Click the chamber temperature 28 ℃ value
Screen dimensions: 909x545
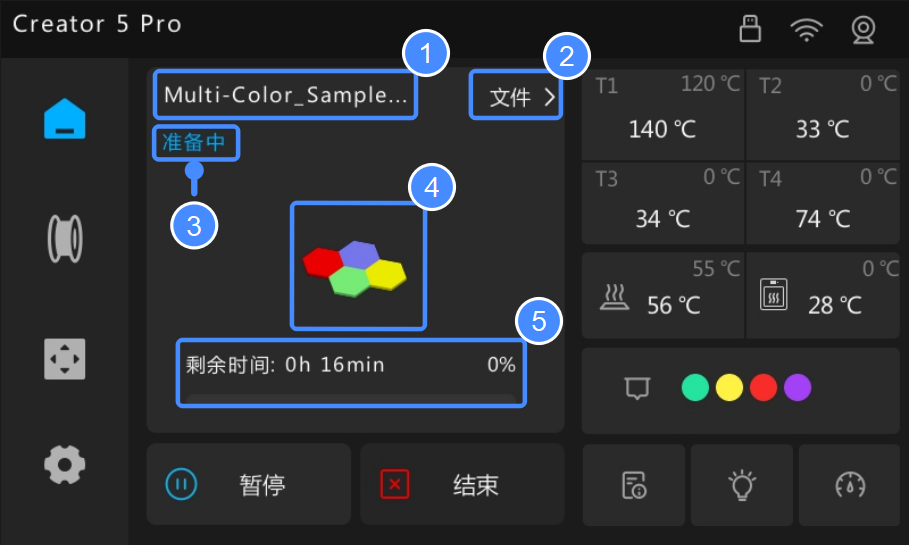835,306
